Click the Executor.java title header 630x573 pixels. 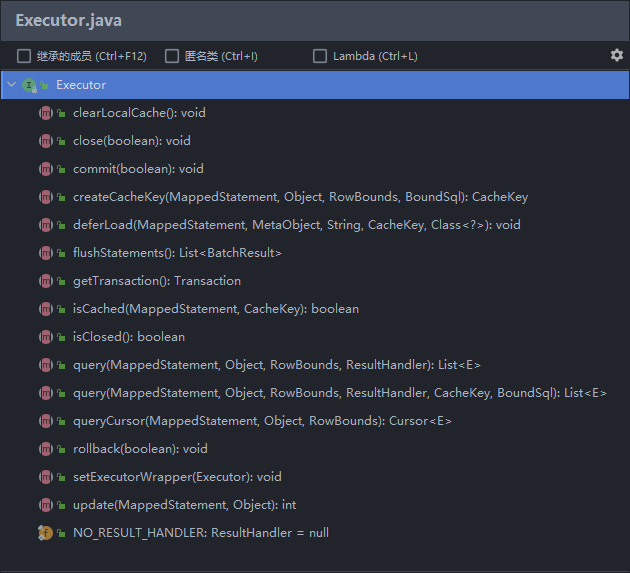tap(69, 20)
